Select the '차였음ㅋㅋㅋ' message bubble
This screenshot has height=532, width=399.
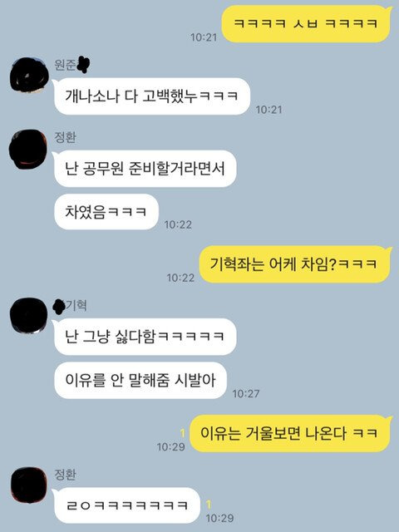106,212
